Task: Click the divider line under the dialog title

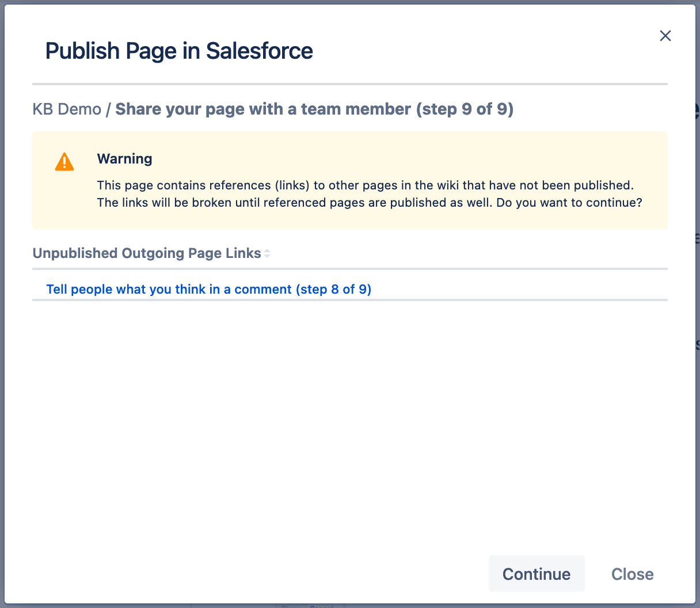Action: 350,84
